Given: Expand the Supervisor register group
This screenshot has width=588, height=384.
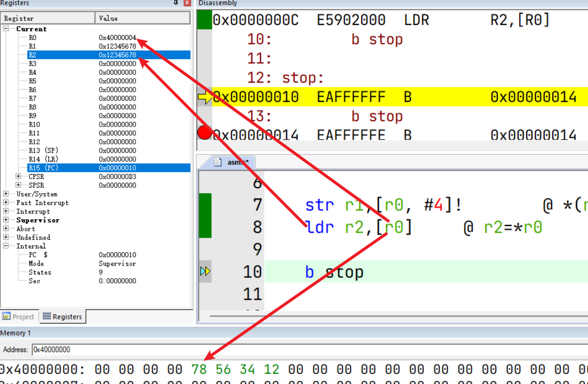Looking at the screenshot, I should [6, 220].
